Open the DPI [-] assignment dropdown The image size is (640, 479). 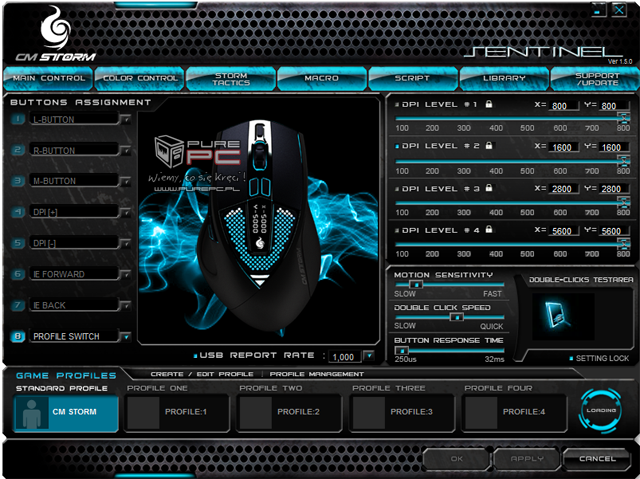(126, 244)
